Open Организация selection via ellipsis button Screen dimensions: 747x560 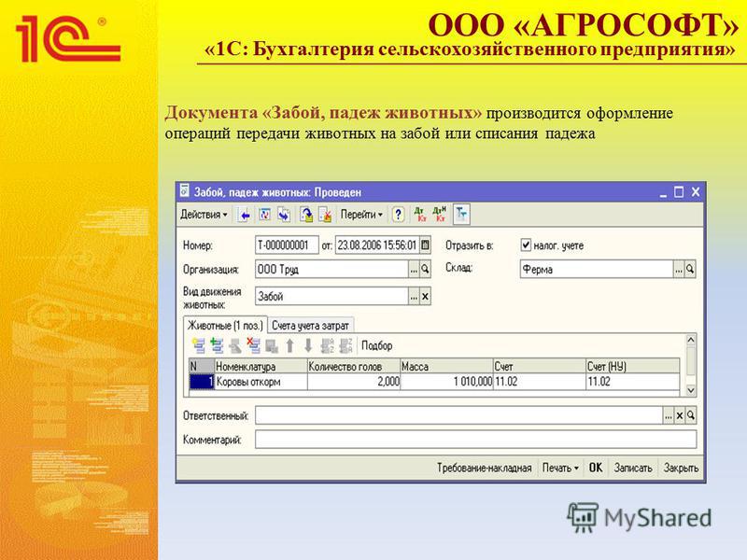coord(414,270)
